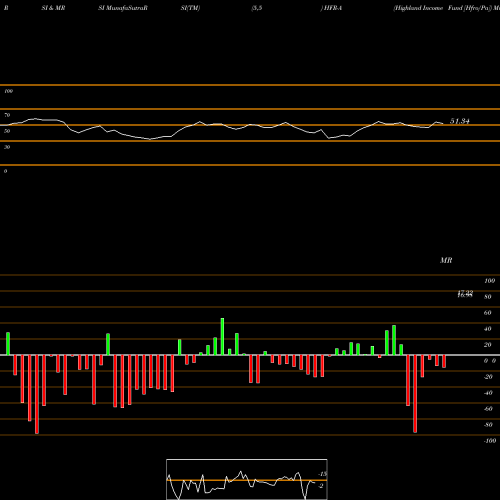Click the 51.34 current RSI value

point(460,121)
